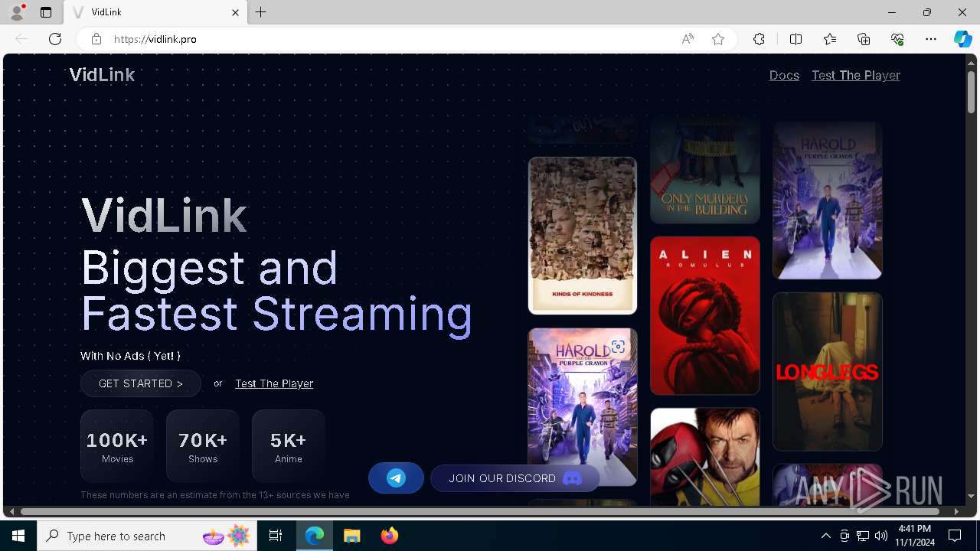Refresh the page
The image size is (980, 551).
(55, 39)
